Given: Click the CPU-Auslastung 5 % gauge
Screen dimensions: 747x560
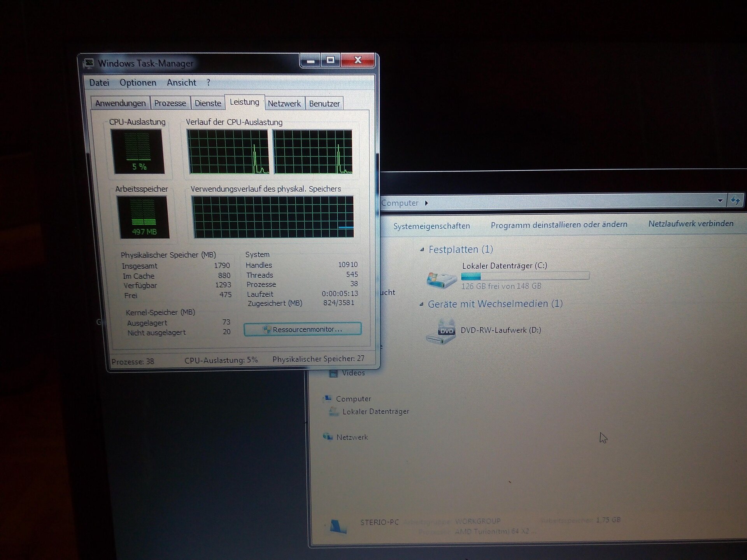Looking at the screenshot, I should click(x=138, y=151).
